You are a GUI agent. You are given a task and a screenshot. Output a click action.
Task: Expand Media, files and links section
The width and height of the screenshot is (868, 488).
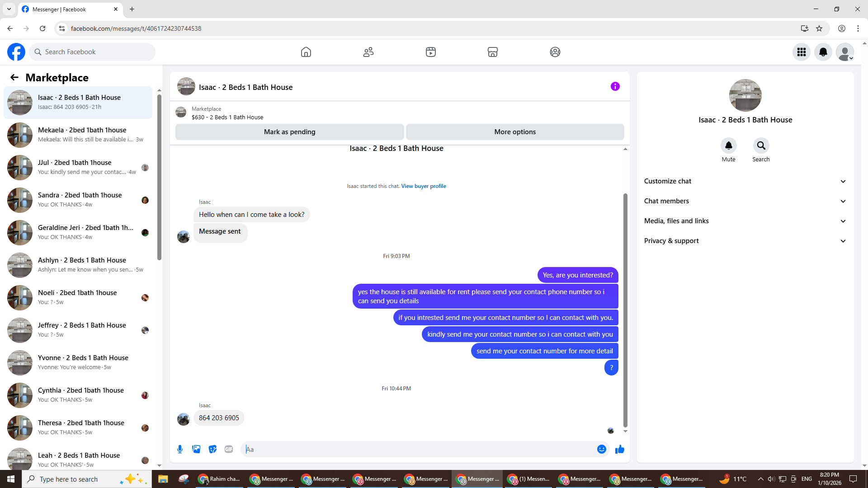pyautogui.click(x=745, y=221)
